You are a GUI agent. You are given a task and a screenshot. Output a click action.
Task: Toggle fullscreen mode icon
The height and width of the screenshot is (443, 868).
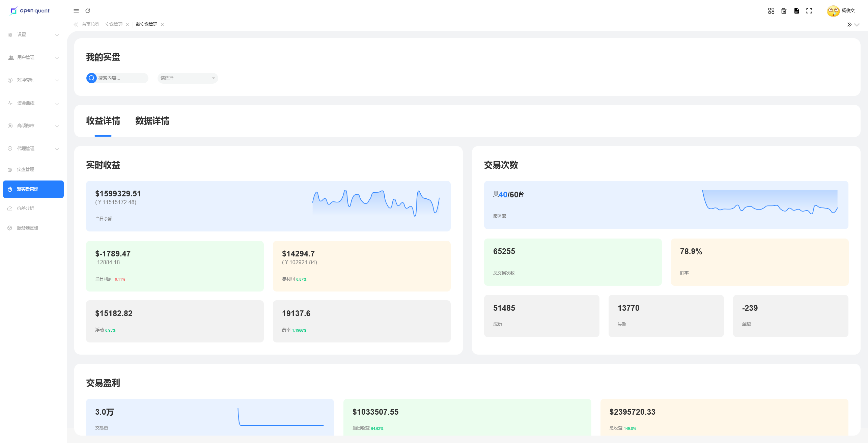point(809,11)
